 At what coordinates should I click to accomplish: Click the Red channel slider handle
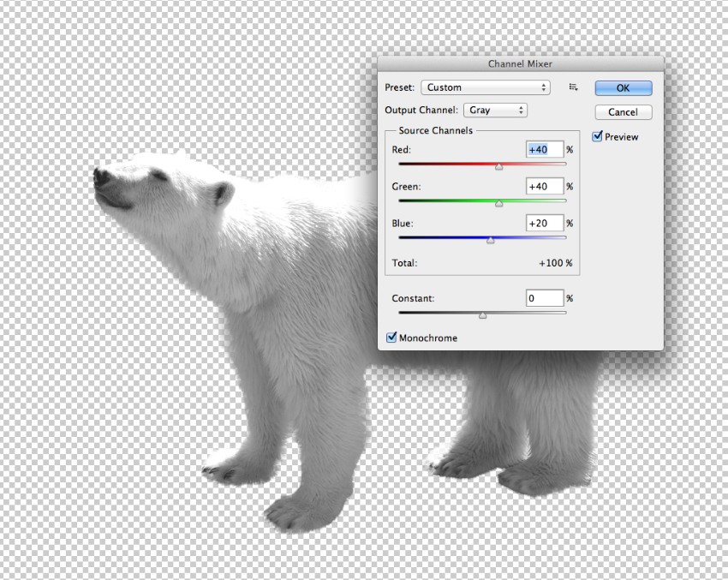point(498,166)
